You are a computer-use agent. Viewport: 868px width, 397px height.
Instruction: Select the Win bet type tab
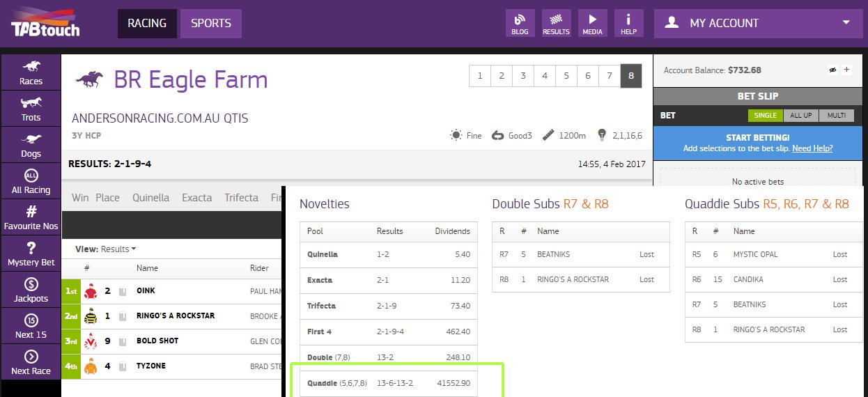pos(80,198)
